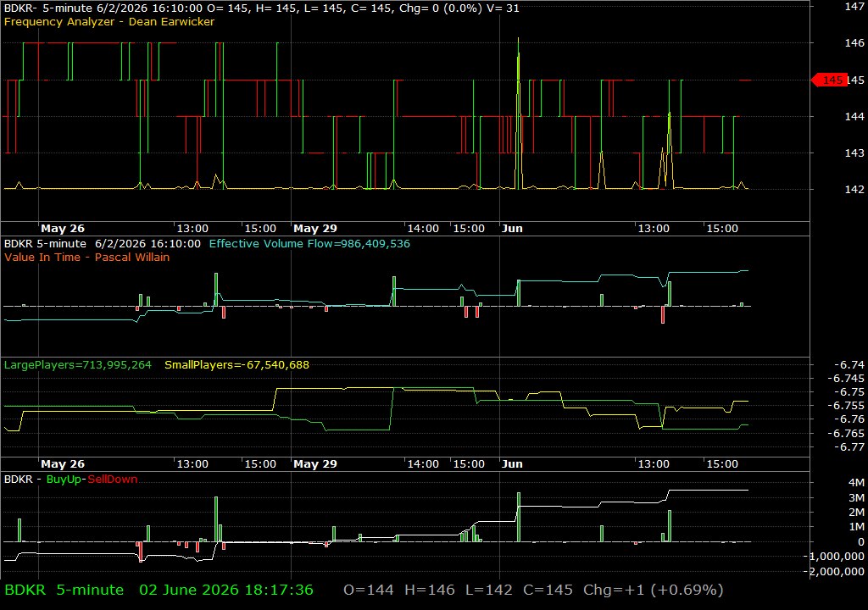Click the BDKR 5-minute header with O=145

[x=261, y=8]
